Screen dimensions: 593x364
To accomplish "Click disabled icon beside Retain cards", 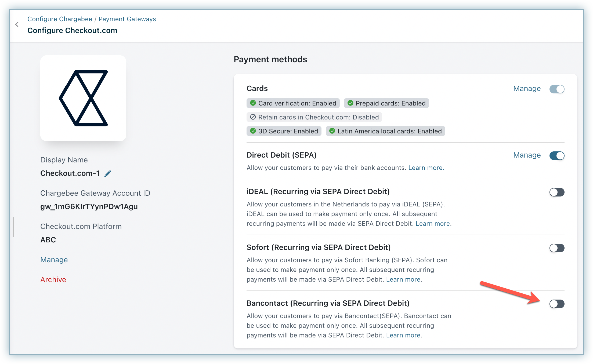I will [x=253, y=117].
